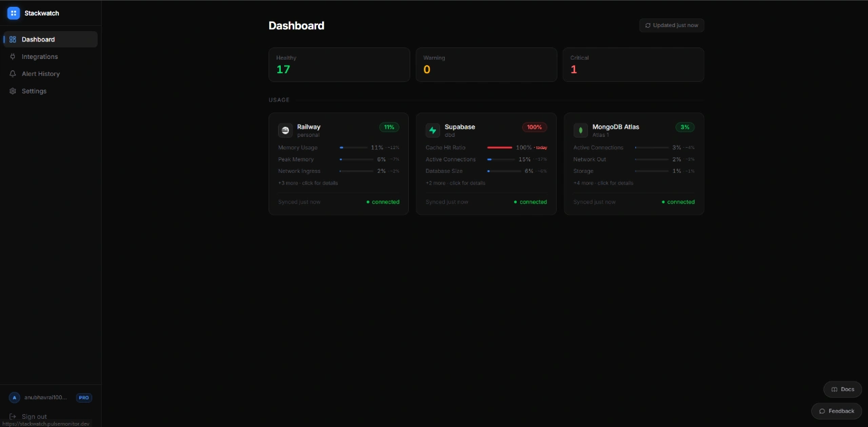The width and height of the screenshot is (868, 427).
Task: Expand MongoDB '+4 more · click for details'
Action: coord(604,183)
